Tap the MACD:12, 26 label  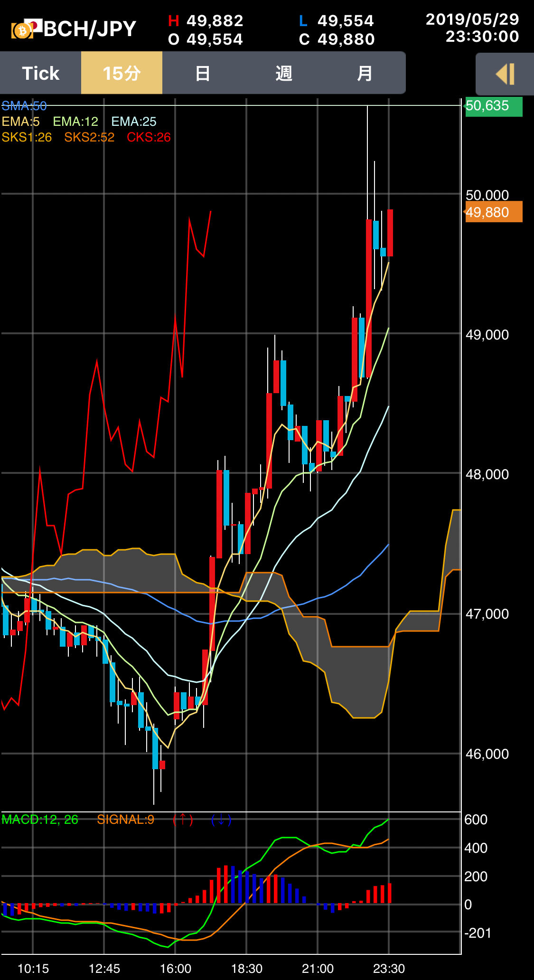click(40, 820)
